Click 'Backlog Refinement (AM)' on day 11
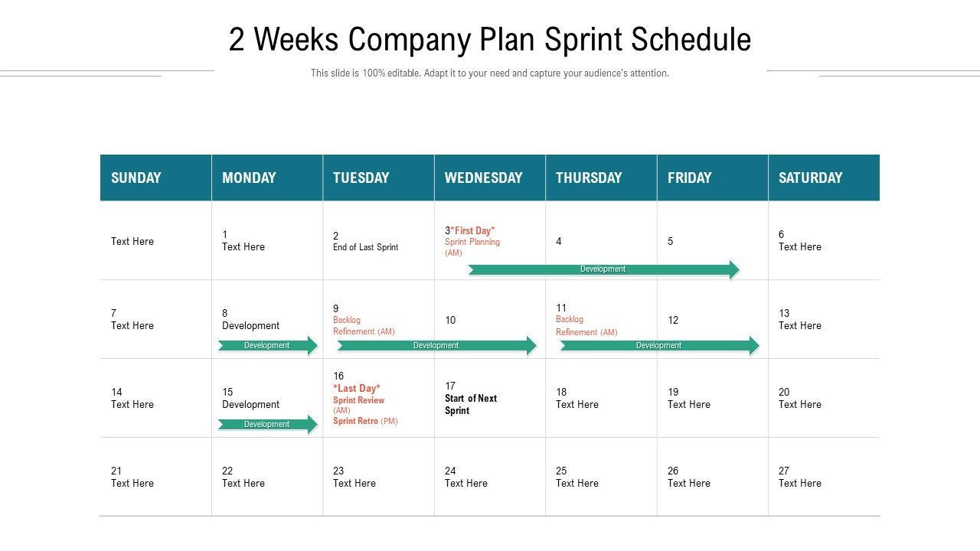The height and width of the screenshot is (551, 980). pos(586,326)
